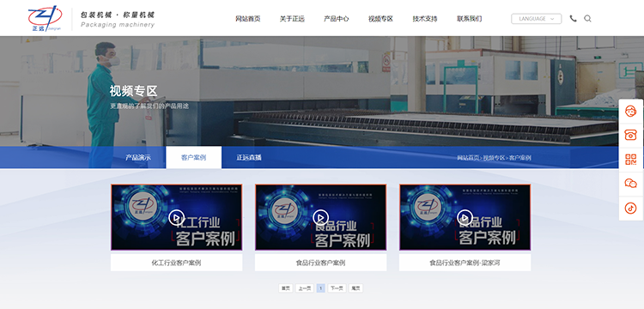Open 联系我们 in top navigation
644x309 pixels.
pos(469,19)
